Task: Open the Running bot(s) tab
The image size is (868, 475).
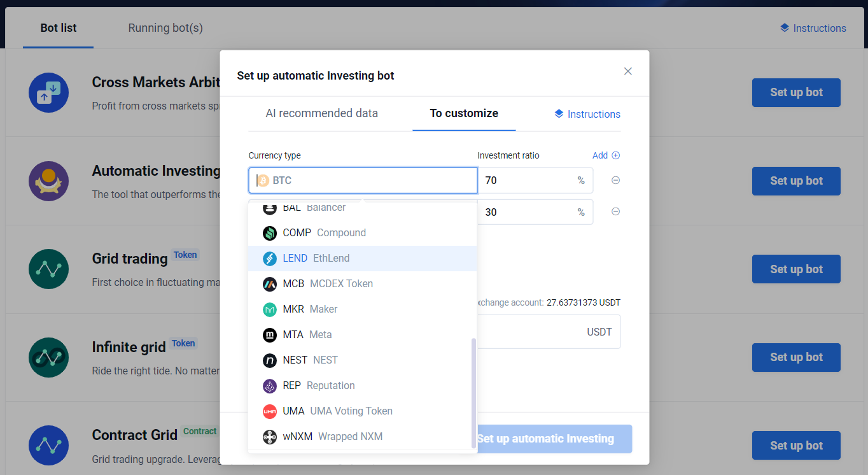Action: [165, 28]
